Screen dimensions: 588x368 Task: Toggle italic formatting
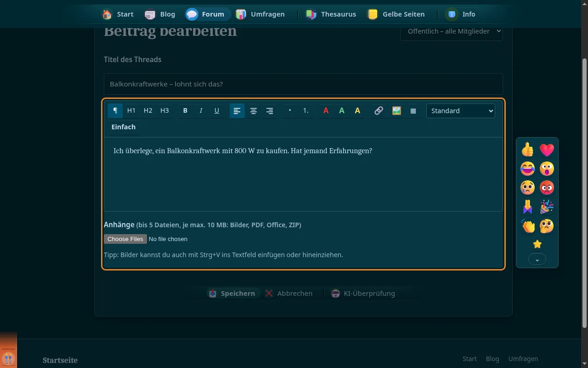[201, 111]
